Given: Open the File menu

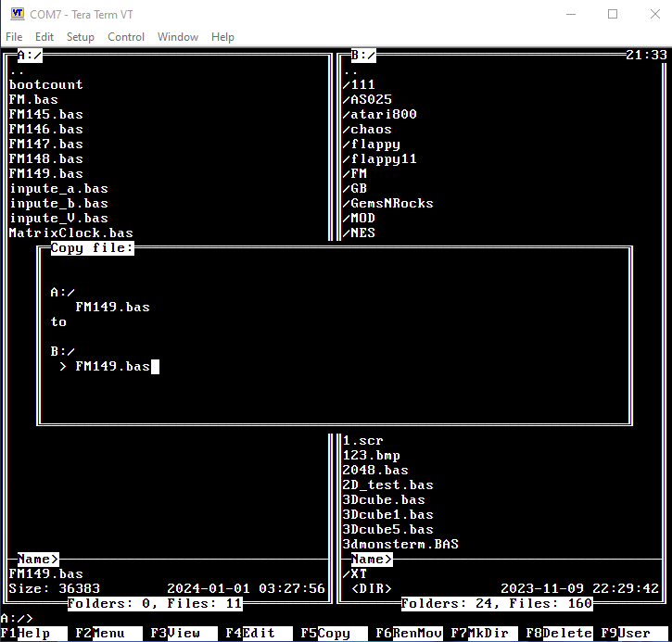Looking at the screenshot, I should point(14,37).
